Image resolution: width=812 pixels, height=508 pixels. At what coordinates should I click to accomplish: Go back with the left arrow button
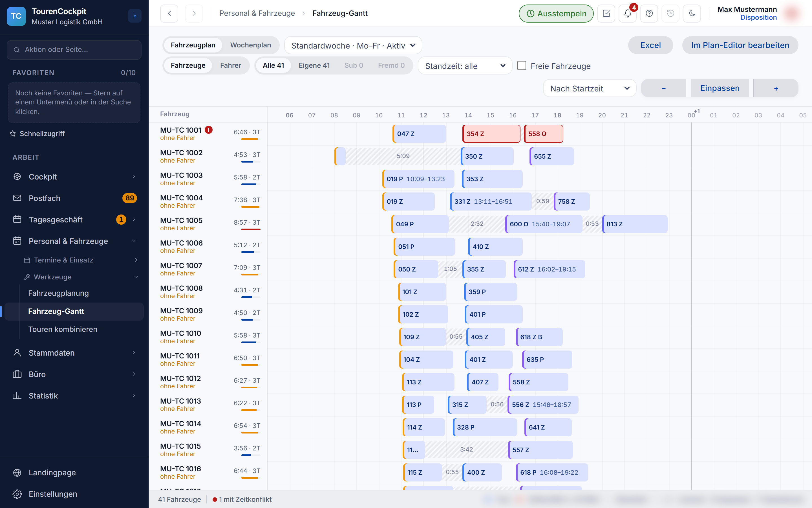[169, 14]
